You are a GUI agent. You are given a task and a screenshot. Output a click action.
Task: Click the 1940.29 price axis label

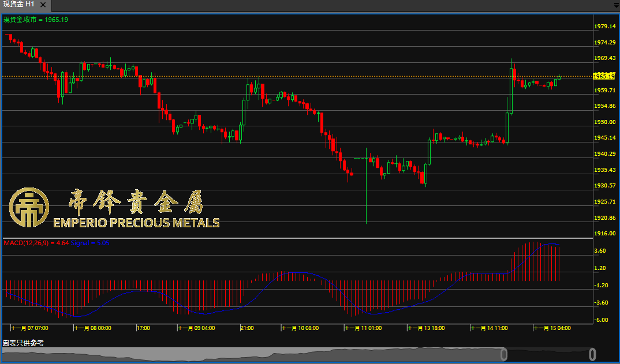(x=605, y=154)
